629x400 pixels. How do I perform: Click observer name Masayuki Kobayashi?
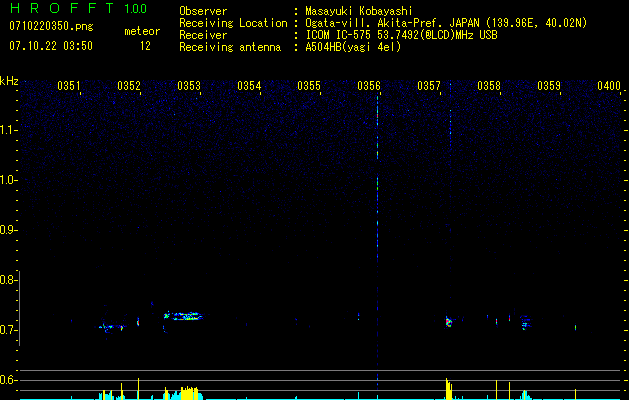pyautogui.click(x=359, y=11)
